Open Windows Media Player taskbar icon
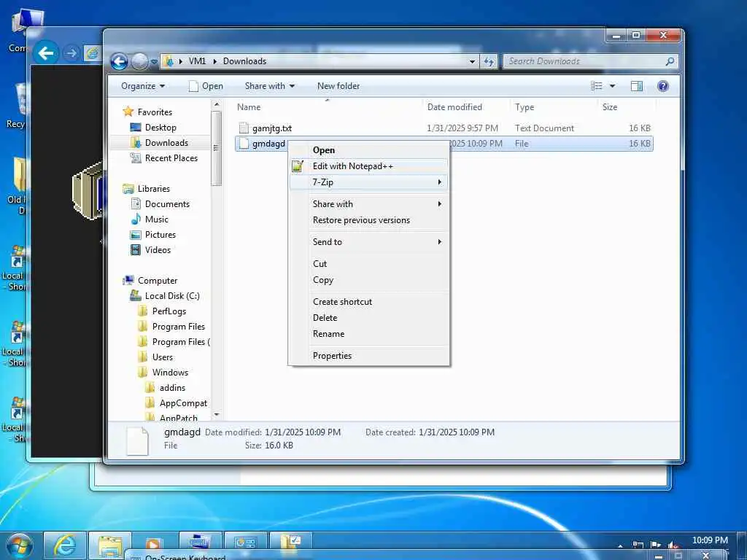The image size is (747, 560). [153, 544]
